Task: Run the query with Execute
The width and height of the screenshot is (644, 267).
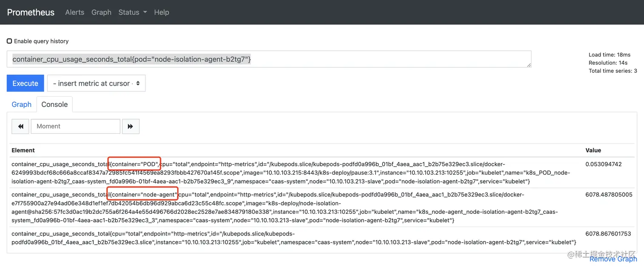Action: 25,83
